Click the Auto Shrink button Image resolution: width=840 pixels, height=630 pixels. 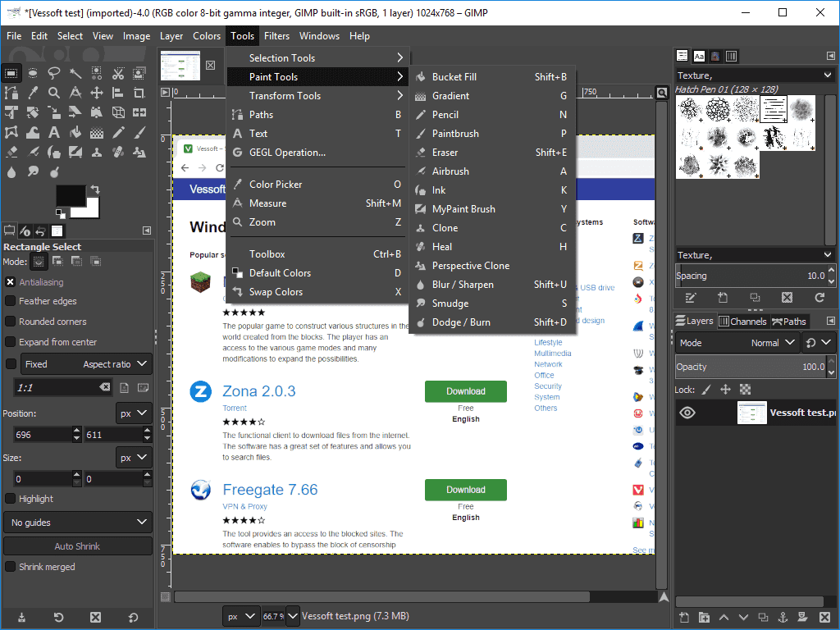(78, 546)
